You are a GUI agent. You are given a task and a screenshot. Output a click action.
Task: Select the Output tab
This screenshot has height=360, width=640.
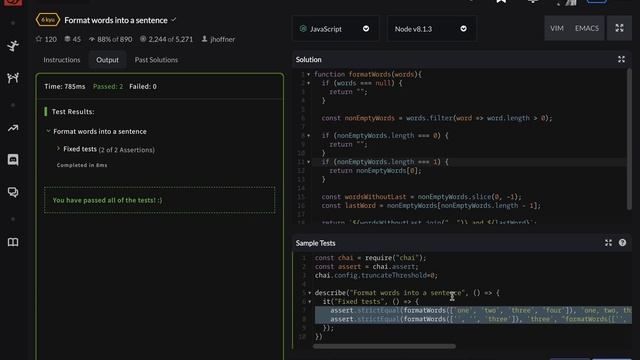coord(107,60)
